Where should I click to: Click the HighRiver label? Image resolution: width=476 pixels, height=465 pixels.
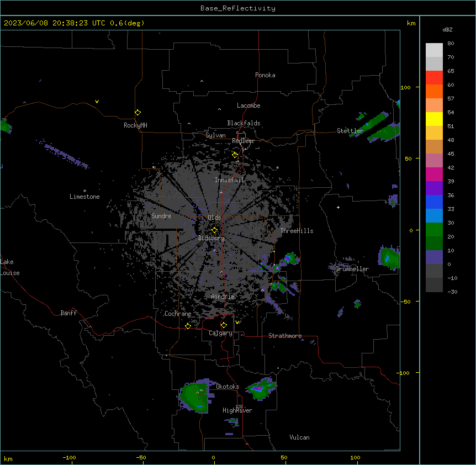pos(237,410)
